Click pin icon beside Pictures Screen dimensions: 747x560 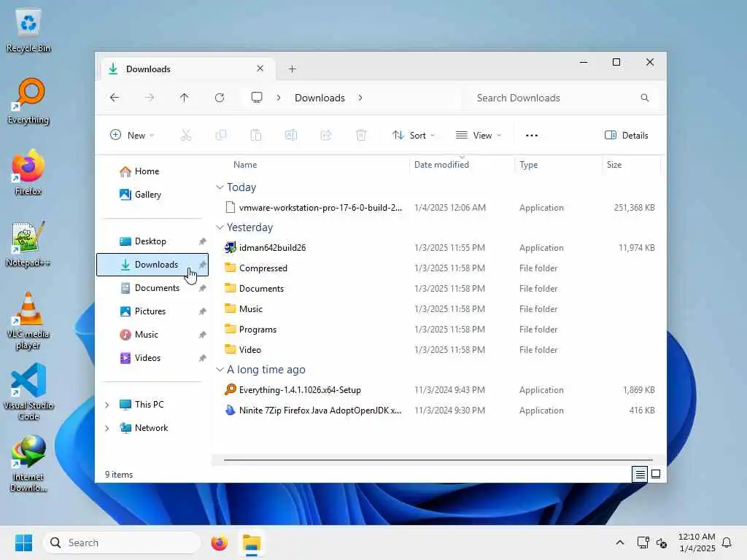203,311
